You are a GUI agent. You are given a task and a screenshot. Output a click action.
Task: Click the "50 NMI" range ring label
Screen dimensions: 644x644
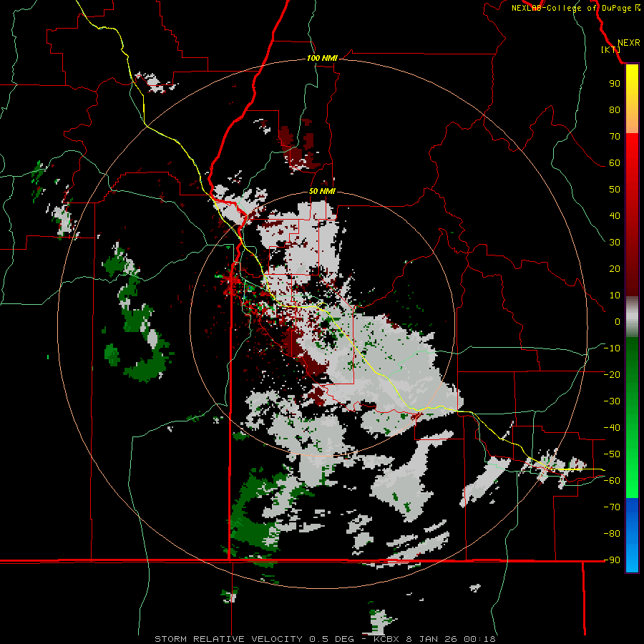[322, 191]
